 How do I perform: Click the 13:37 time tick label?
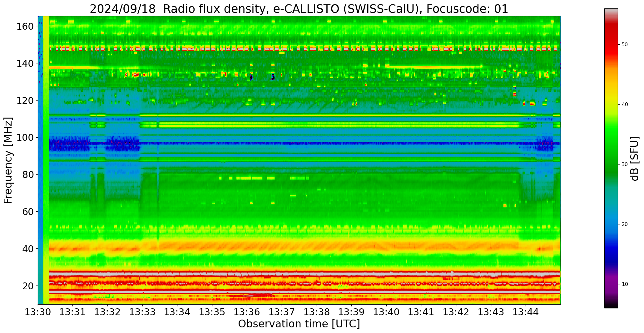pos(282,312)
